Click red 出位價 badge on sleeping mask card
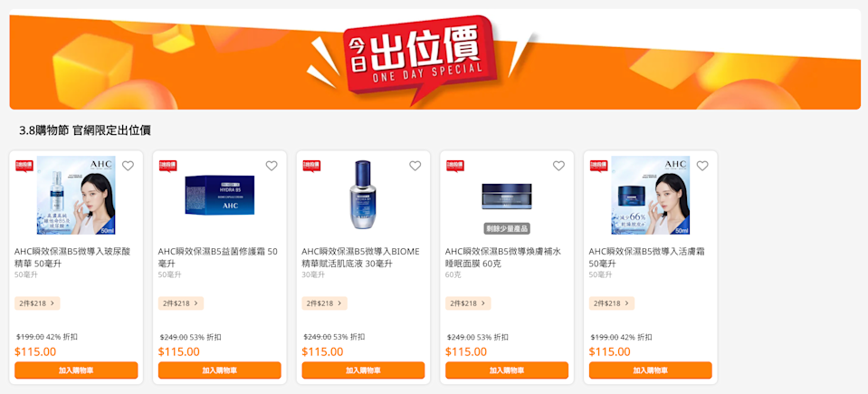868x394 pixels. [455, 167]
